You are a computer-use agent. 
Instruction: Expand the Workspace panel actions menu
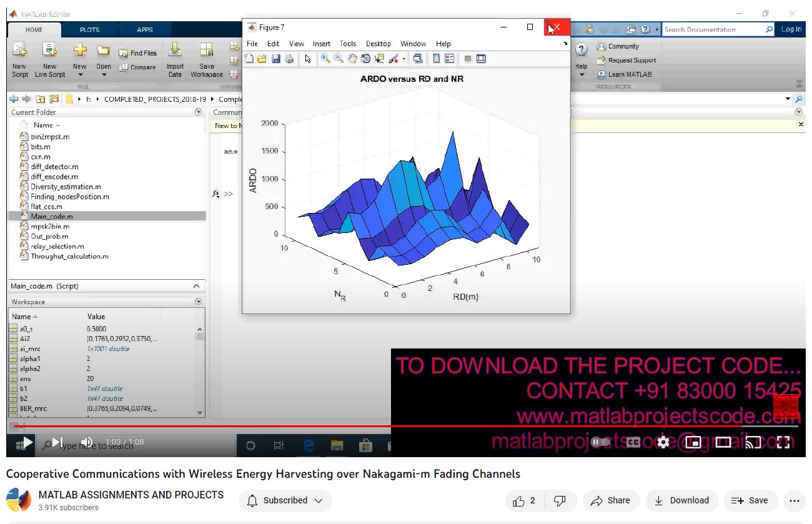[199, 302]
